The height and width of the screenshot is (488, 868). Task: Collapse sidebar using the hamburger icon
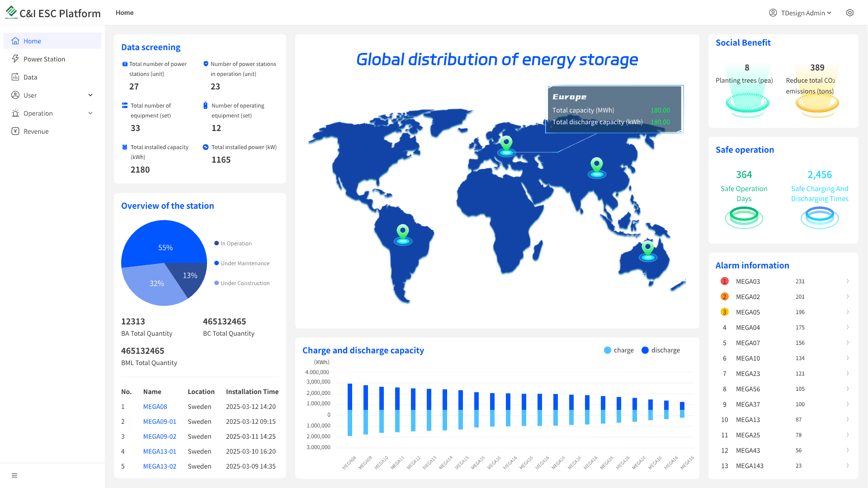(x=14, y=475)
